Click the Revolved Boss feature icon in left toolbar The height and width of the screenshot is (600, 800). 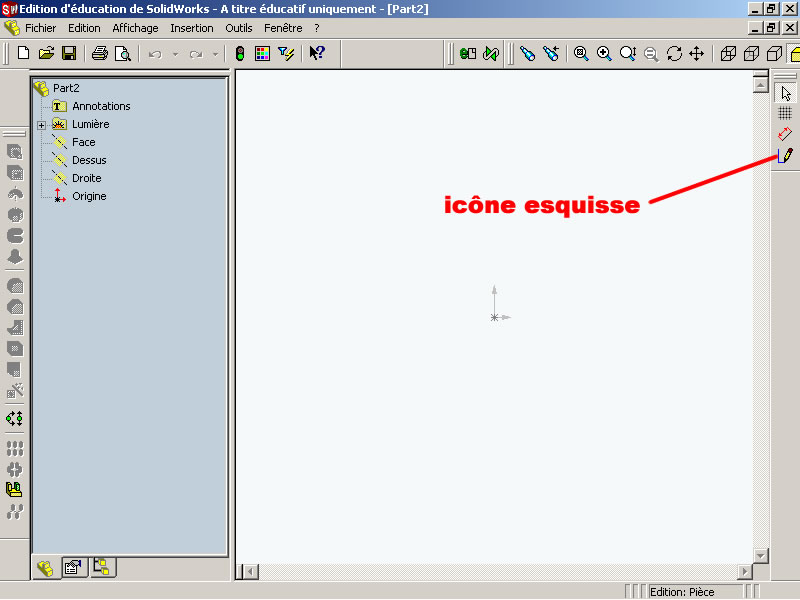[x=15, y=194]
